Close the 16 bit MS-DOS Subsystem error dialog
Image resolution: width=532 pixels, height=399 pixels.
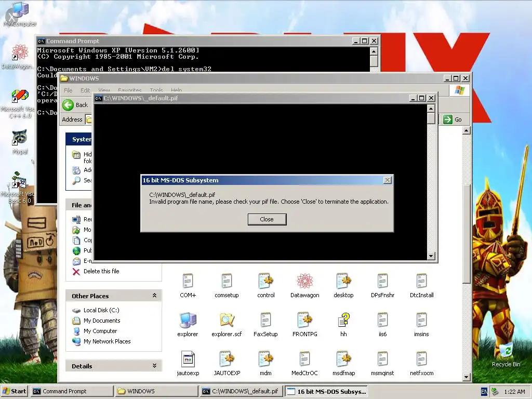click(267, 219)
